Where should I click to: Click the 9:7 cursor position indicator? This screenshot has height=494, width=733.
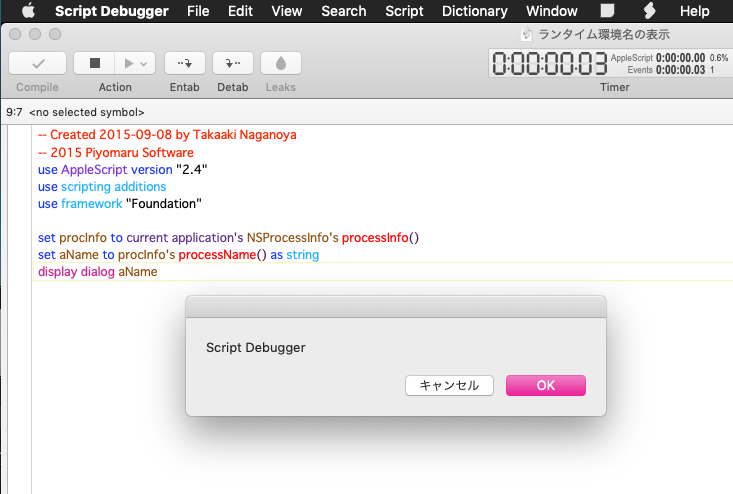click(x=14, y=112)
